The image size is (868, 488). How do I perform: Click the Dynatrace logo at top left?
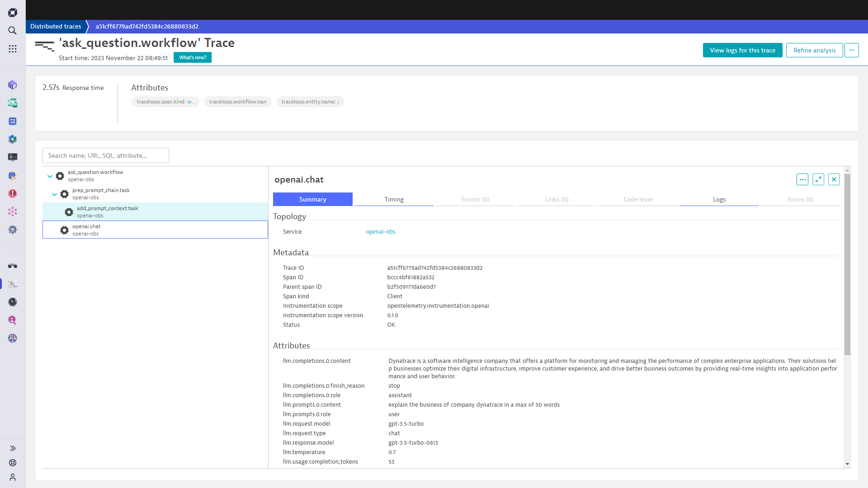click(x=12, y=12)
